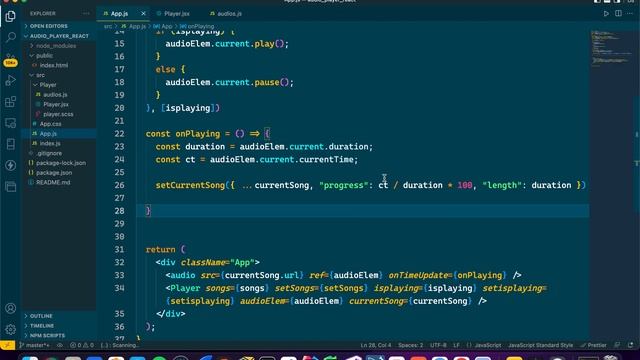Click the notifications bell in status bar

pyautogui.click(x=631, y=345)
